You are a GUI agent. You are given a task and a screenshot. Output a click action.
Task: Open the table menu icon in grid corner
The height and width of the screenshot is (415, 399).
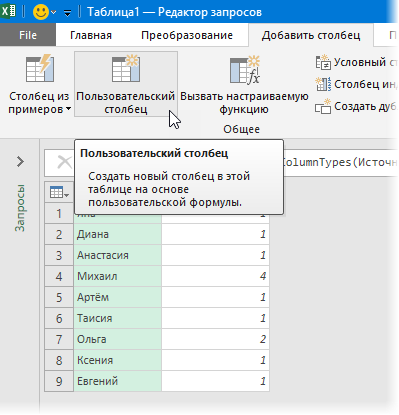click(x=59, y=192)
